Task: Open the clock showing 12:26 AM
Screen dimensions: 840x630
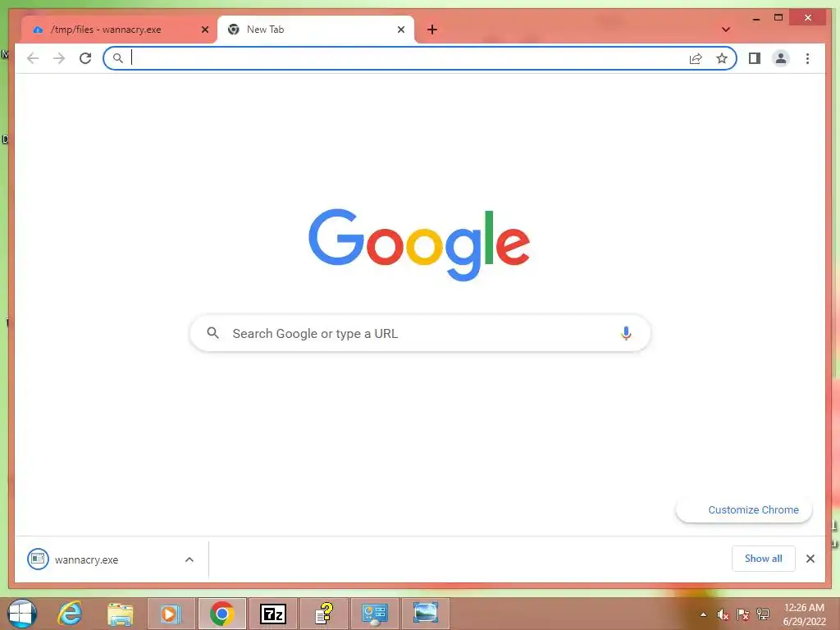Action: (804, 614)
